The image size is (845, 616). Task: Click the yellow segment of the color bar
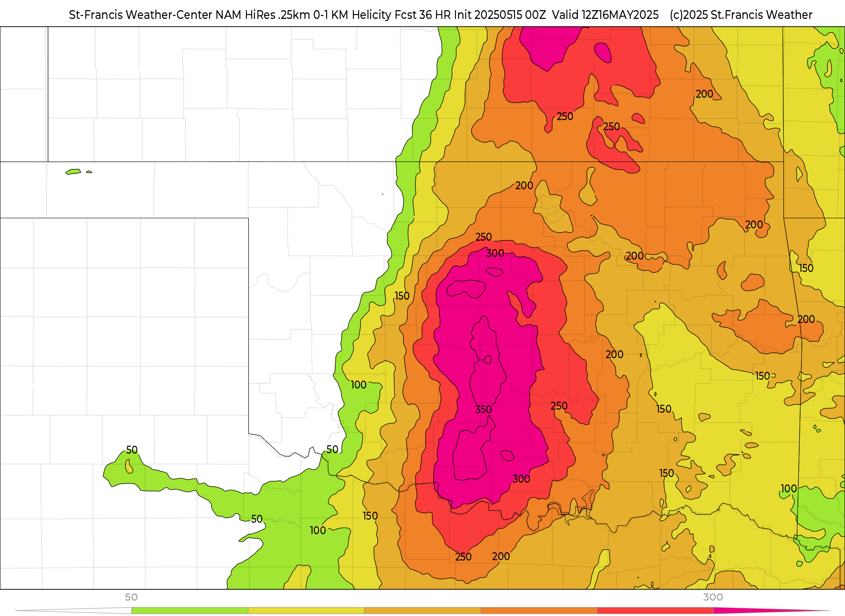coord(306,611)
